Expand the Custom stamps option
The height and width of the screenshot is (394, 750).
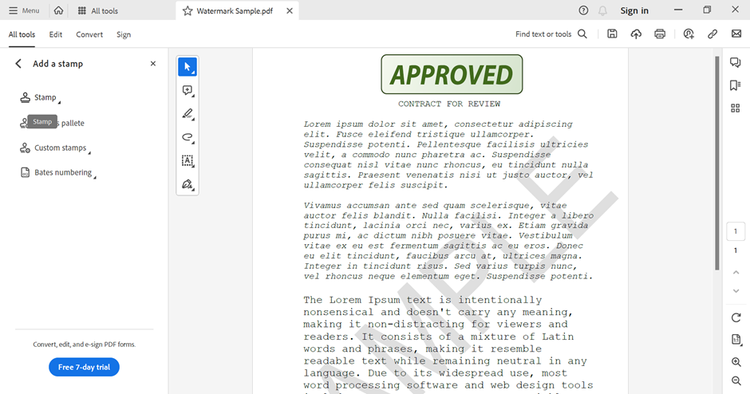click(55, 148)
